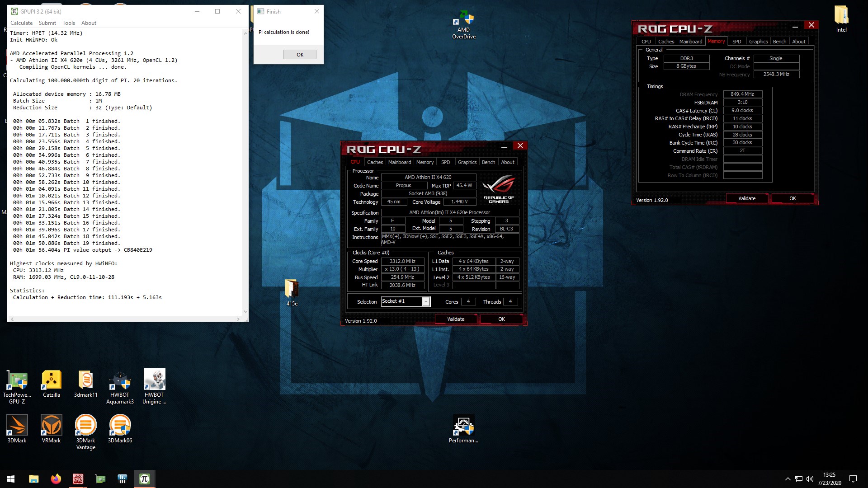Close the Finish dialog

(x=316, y=11)
